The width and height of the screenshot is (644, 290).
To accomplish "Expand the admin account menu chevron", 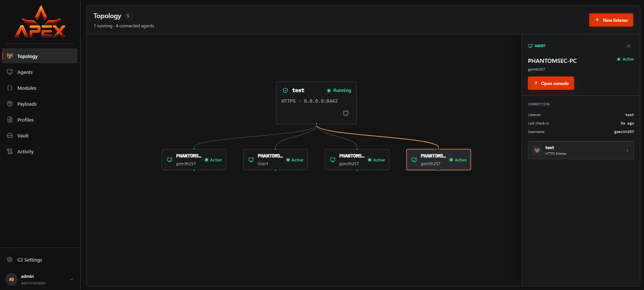I will point(71,279).
